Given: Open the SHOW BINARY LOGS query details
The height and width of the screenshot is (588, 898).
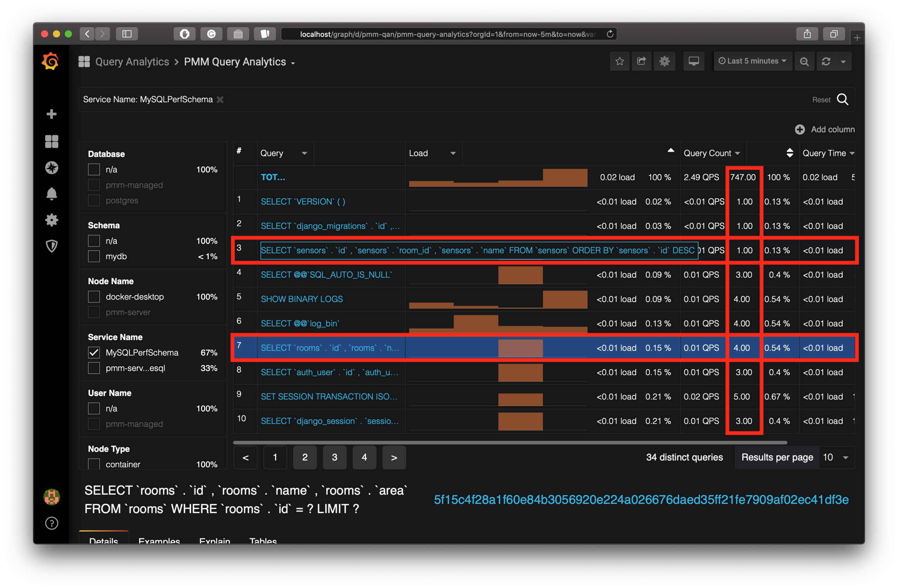Looking at the screenshot, I should click(301, 299).
